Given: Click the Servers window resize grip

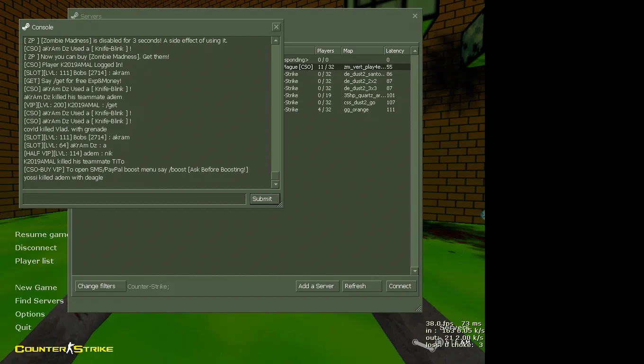Looking at the screenshot, I should (418, 309).
